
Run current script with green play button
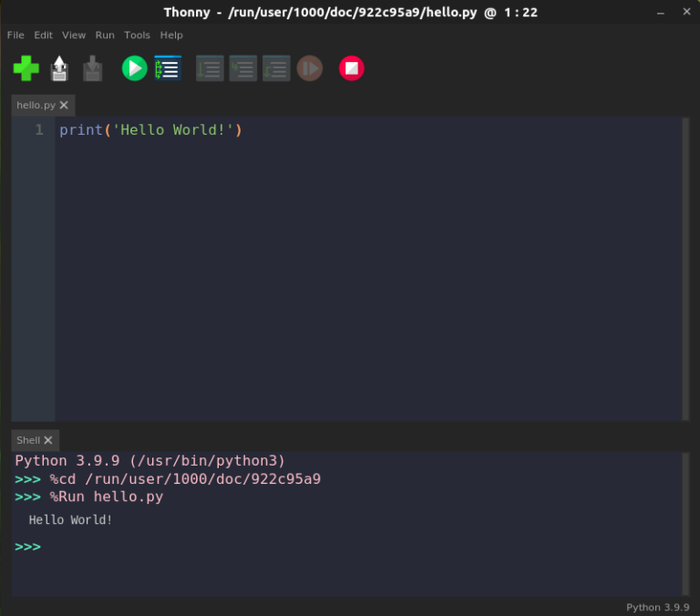(134, 68)
